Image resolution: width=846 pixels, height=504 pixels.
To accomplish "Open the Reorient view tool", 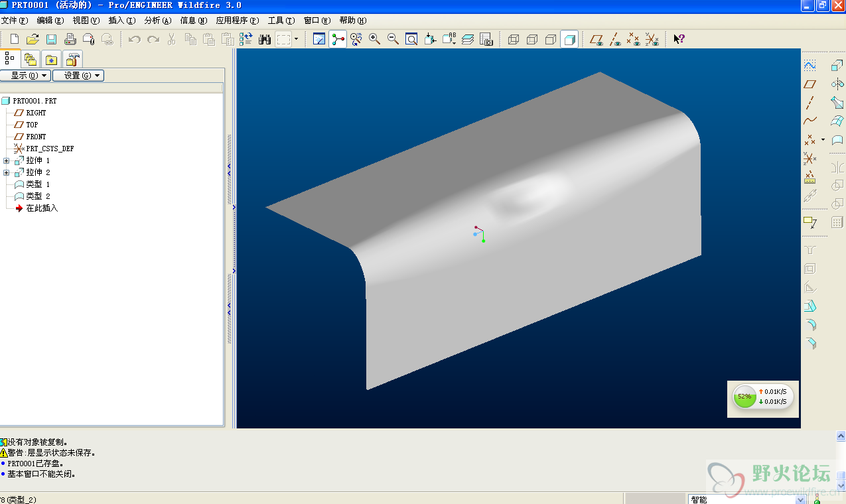I will click(431, 39).
